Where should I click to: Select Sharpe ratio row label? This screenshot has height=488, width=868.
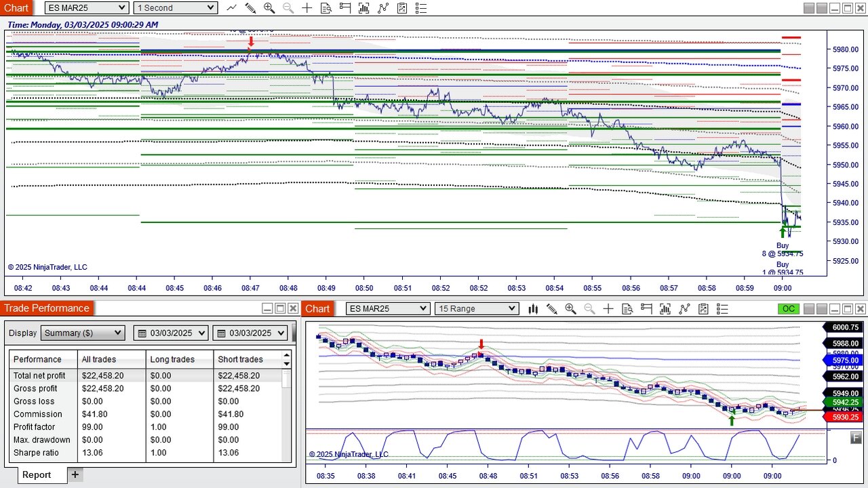click(x=37, y=453)
